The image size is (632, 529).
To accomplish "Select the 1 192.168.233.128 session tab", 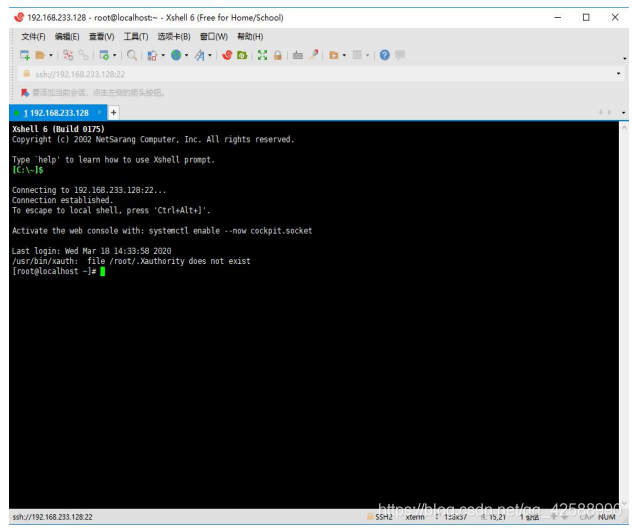I will point(56,113).
